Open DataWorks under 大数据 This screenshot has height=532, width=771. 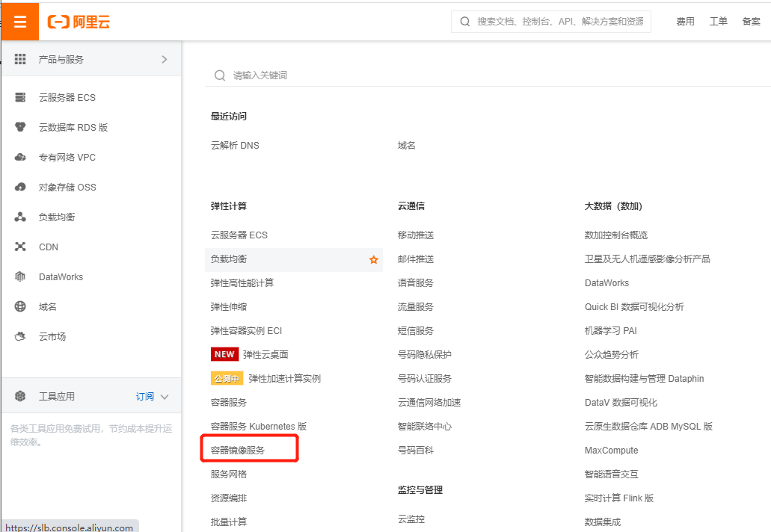pos(606,283)
